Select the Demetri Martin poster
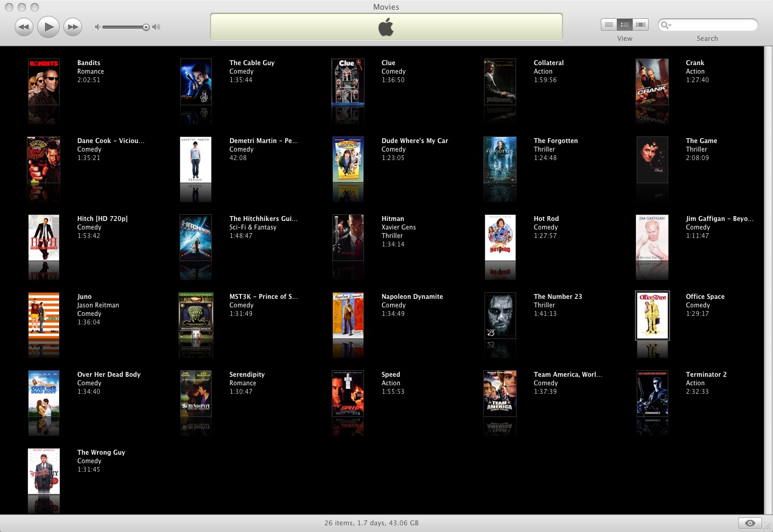This screenshot has height=532, width=773. pos(196,160)
